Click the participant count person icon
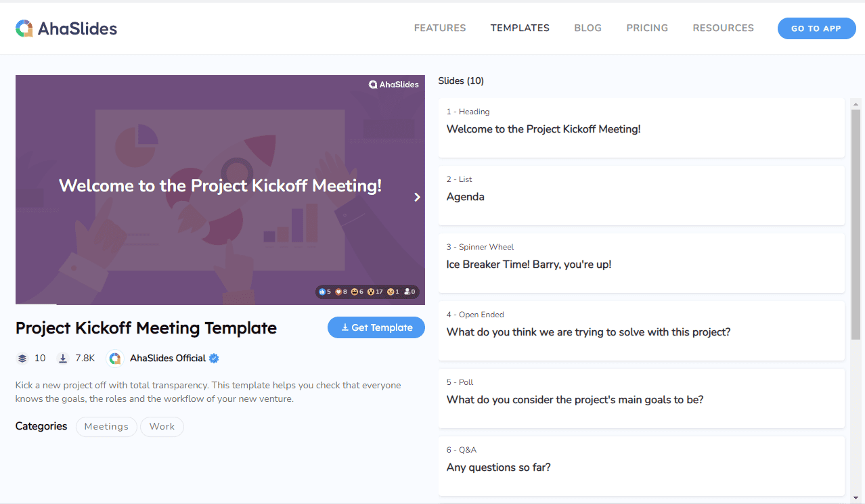This screenshot has height=504, width=865. pos(407,292)
